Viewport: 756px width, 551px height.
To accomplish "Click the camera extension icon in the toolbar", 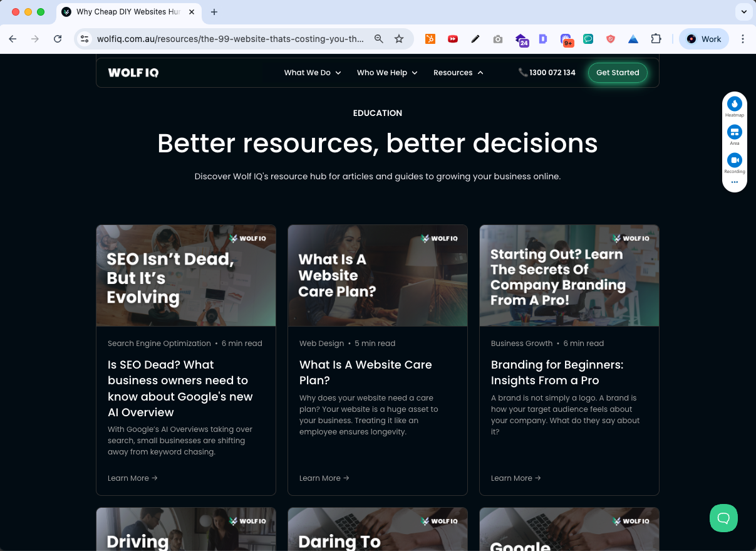I will (498, 39).
